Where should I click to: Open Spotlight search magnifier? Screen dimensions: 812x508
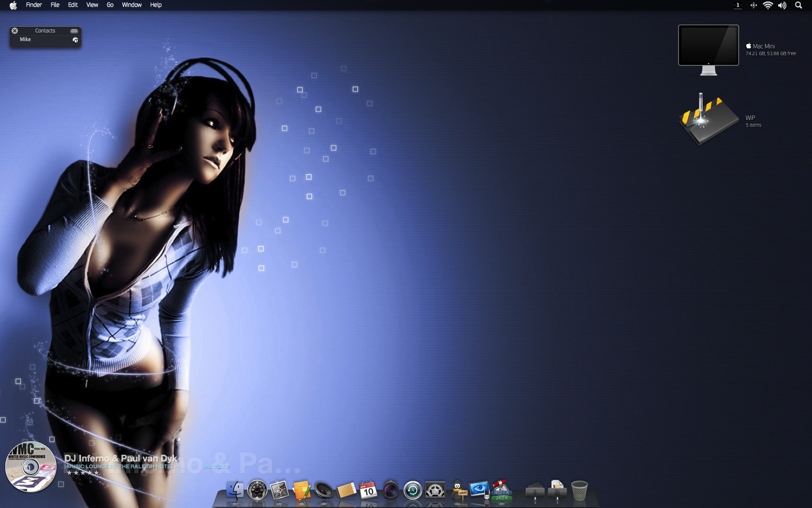(798, 5)
